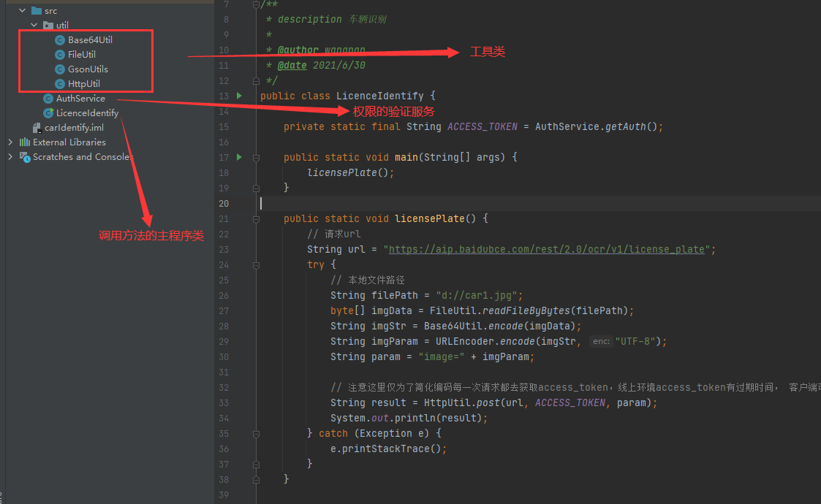Viewport: 821px width, 504px height.
Task: Click the @author Javadoc tag
Action: coord(298,50)
